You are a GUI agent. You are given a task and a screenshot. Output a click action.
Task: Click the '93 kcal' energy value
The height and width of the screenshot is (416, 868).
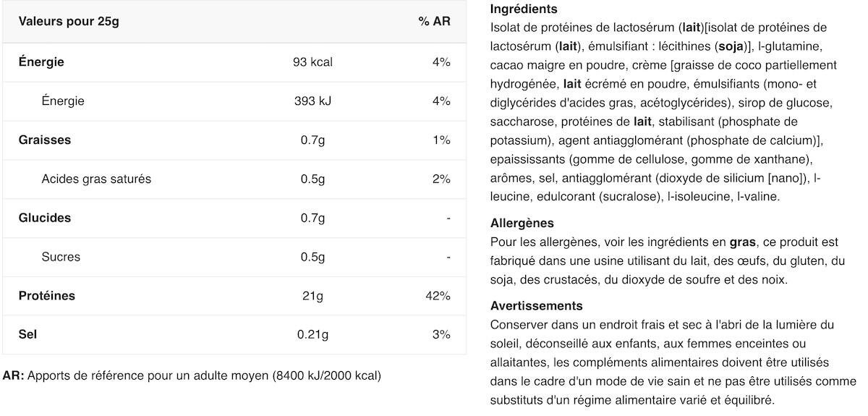[312, 62]
